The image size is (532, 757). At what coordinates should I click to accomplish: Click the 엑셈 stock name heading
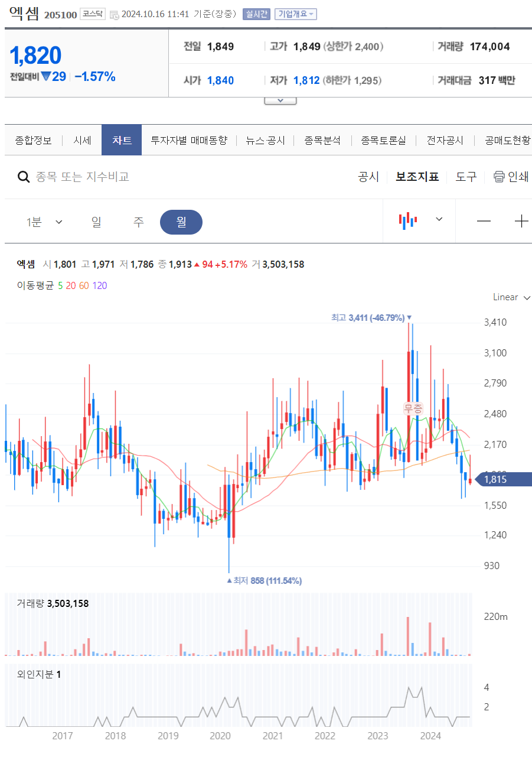24,14
